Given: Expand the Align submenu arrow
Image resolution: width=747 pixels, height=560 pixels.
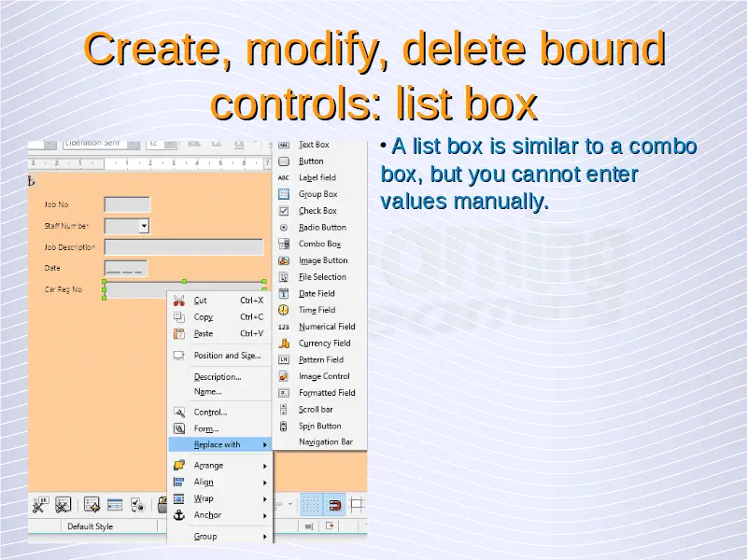Looking at the screenshot, I should (x=265, y=483).
